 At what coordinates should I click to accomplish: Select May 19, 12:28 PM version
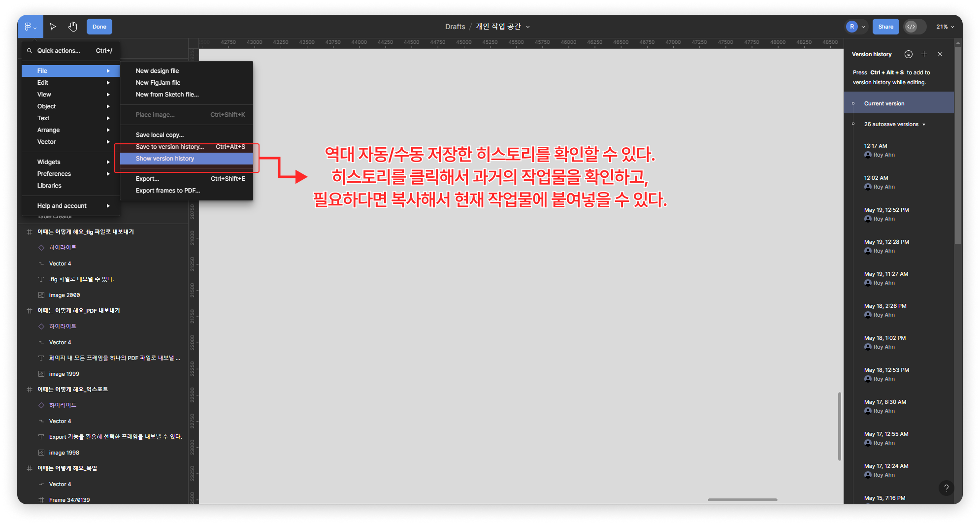pyautogui.click(x=899, y=246)
